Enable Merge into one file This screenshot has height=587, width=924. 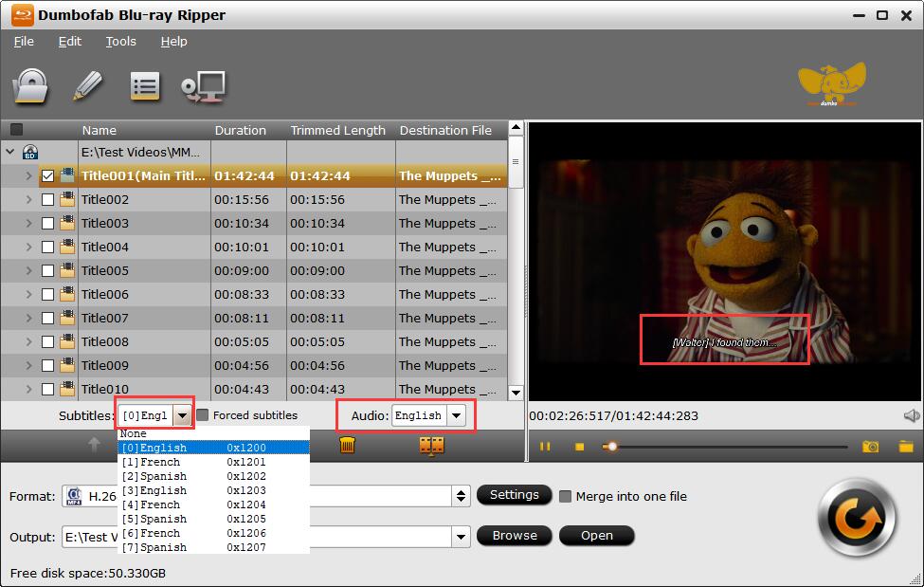click(565, 496)
